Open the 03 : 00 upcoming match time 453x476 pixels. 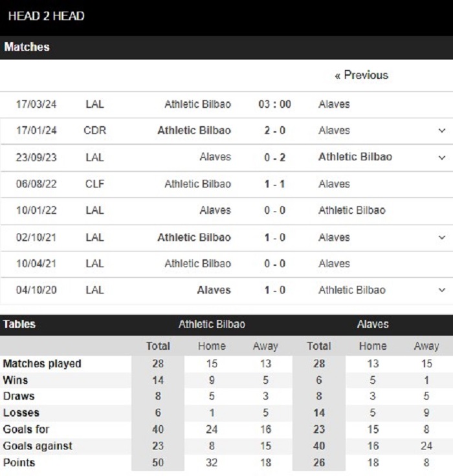(x=274, y=104)
